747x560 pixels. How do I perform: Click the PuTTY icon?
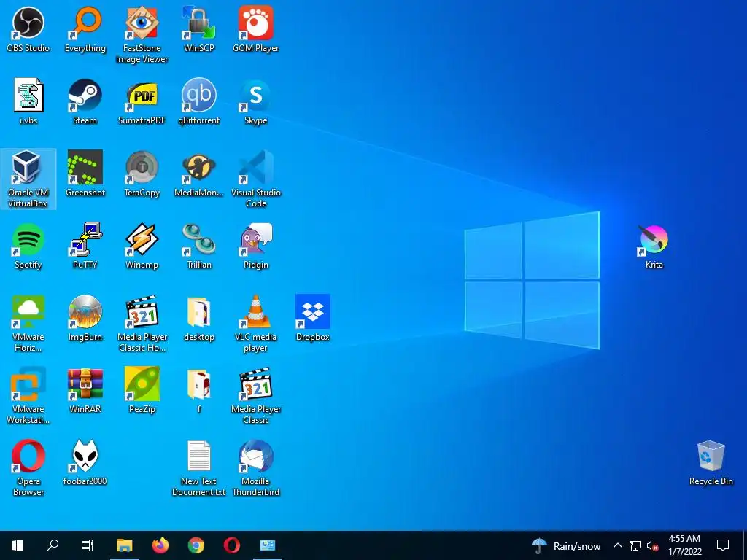pos(85,246)
